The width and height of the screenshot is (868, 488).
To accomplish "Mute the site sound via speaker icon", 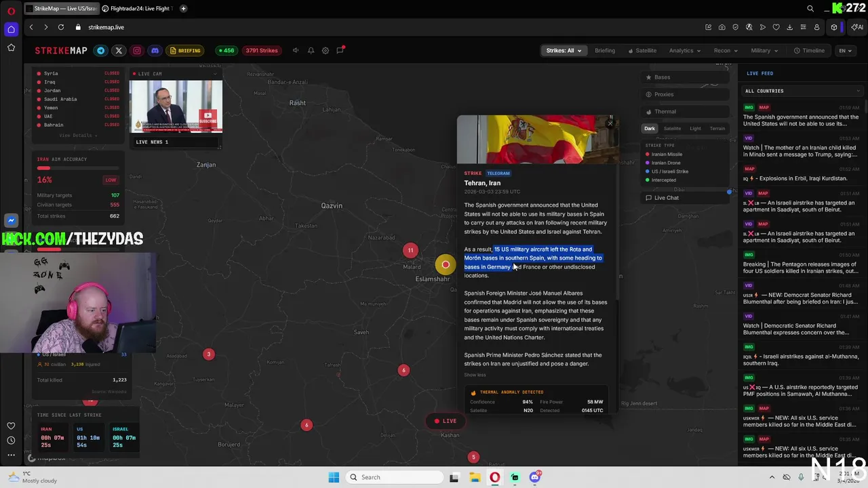I will 296,51.
